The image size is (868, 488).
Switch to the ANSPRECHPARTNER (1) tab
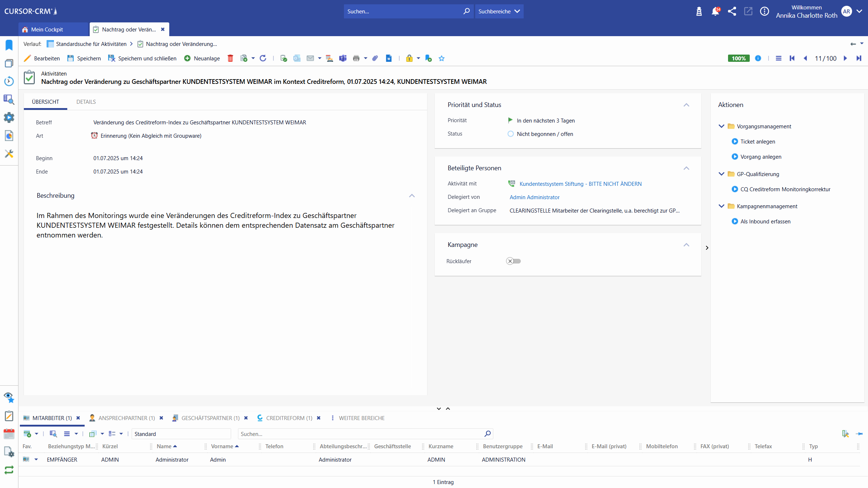click(x=127, y=418)
